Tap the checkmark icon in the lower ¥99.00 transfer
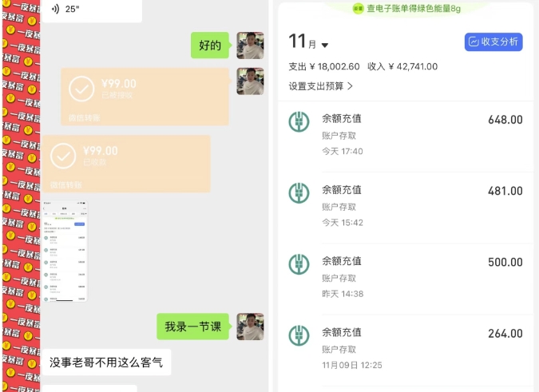 [63, 156]
